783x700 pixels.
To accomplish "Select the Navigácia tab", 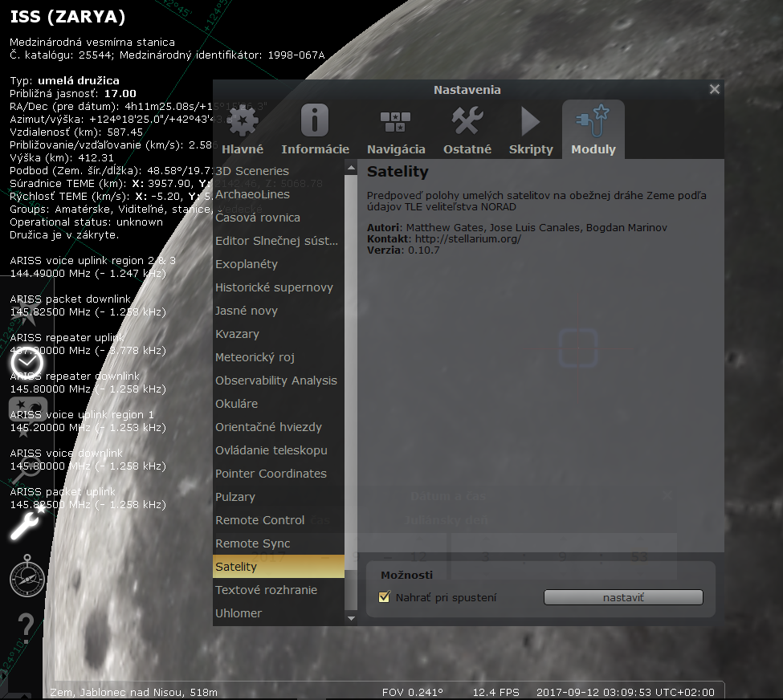I will (x=396, y=130).
